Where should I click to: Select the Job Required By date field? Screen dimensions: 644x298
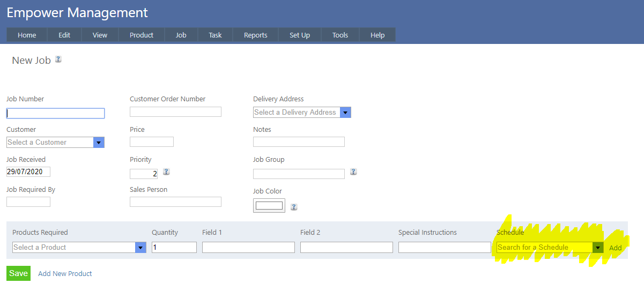coord(28,202)
